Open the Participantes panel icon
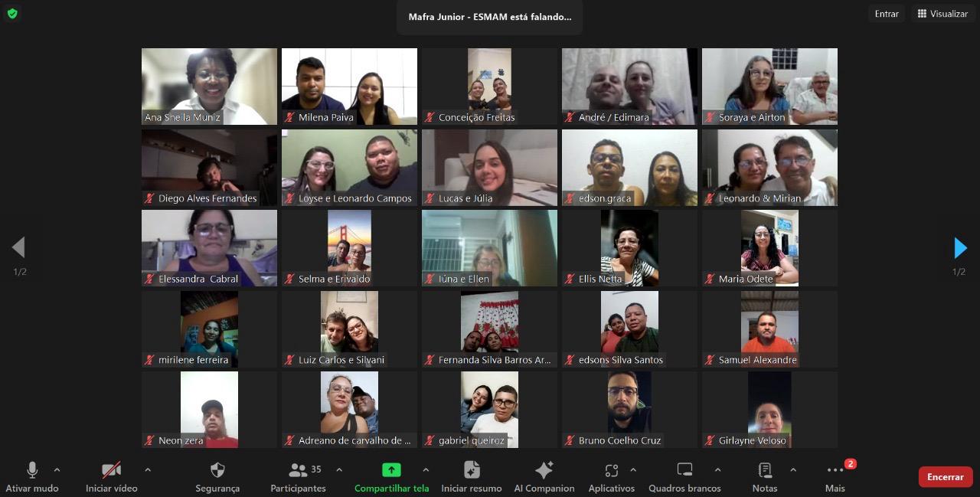 (298, 470)
